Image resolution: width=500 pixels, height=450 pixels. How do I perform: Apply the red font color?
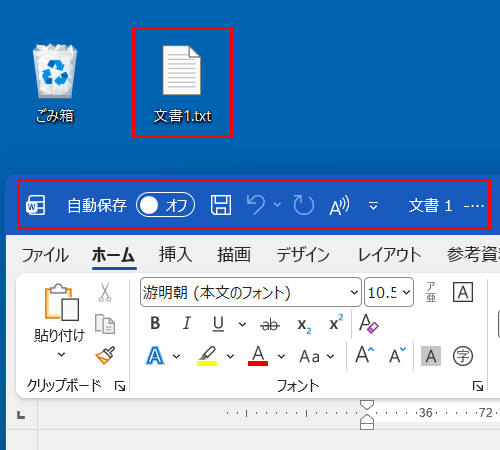(258, 356)
